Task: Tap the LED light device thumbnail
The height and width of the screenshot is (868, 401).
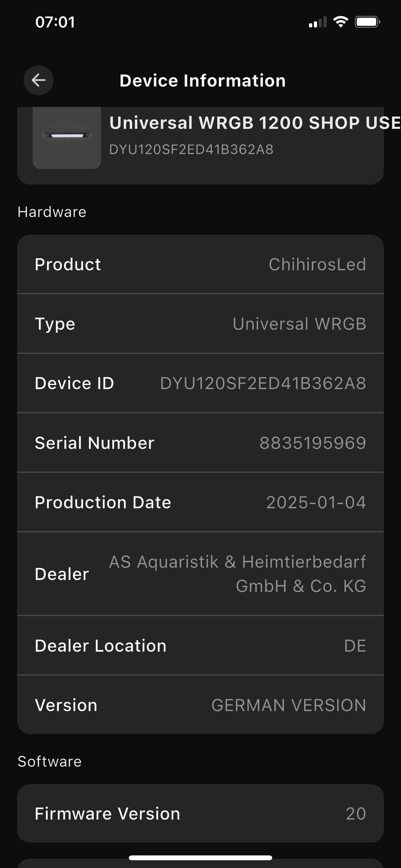Action: (x=67, y=138)
